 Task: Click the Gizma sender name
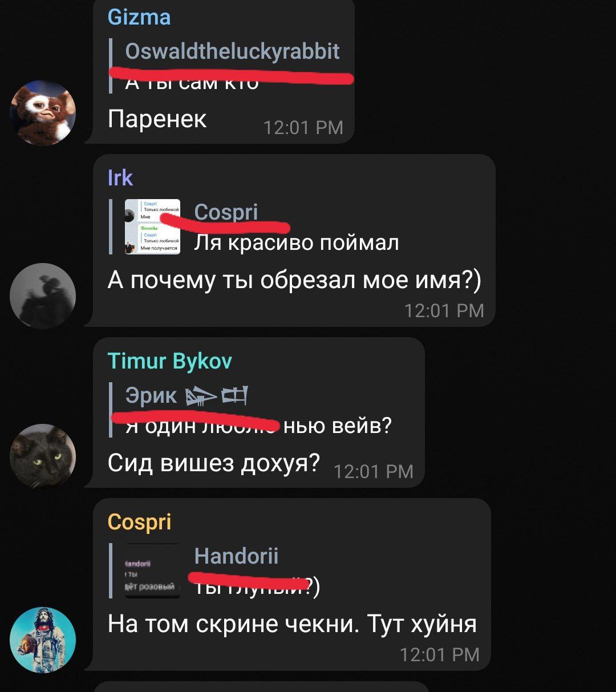[x=139, y=17]
